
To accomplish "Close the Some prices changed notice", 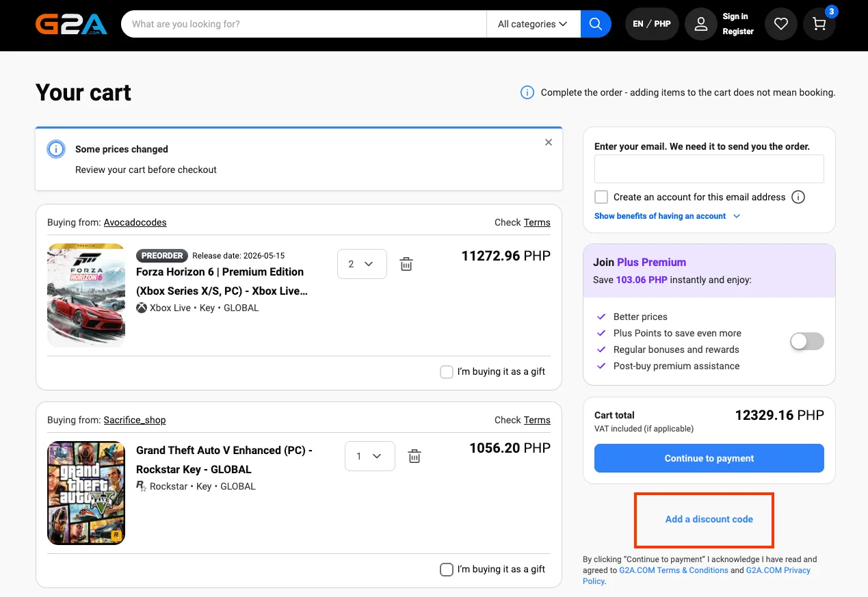I will 548,142.
